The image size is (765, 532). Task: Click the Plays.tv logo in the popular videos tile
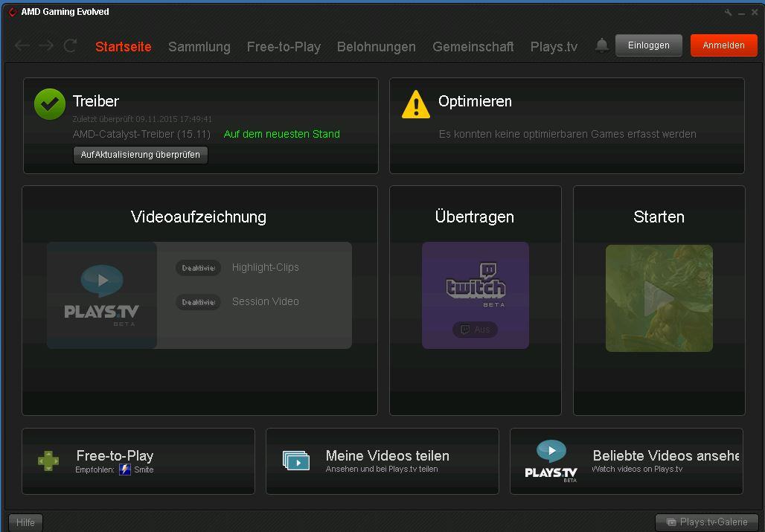coord(551,461)
